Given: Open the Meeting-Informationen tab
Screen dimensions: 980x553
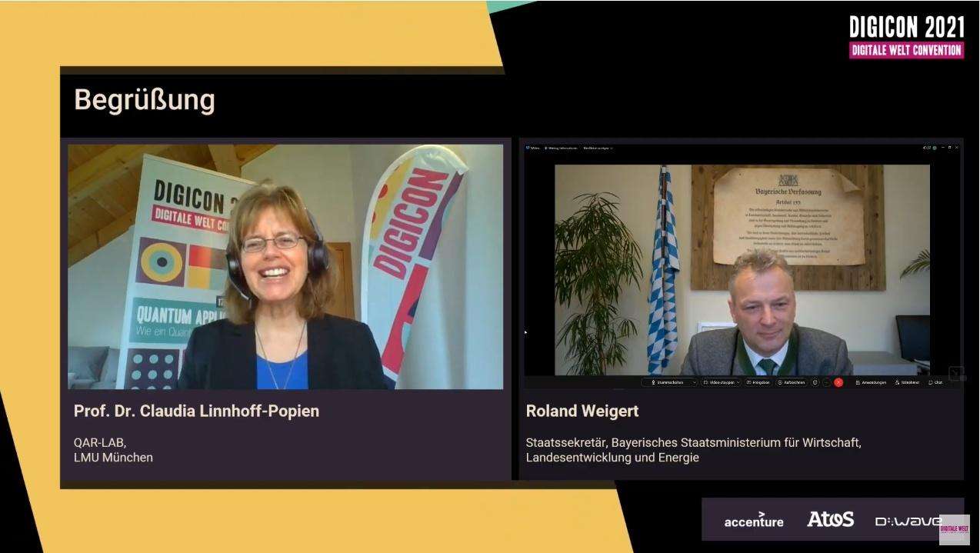Looking at the screenshot, I should click(561, 148).
